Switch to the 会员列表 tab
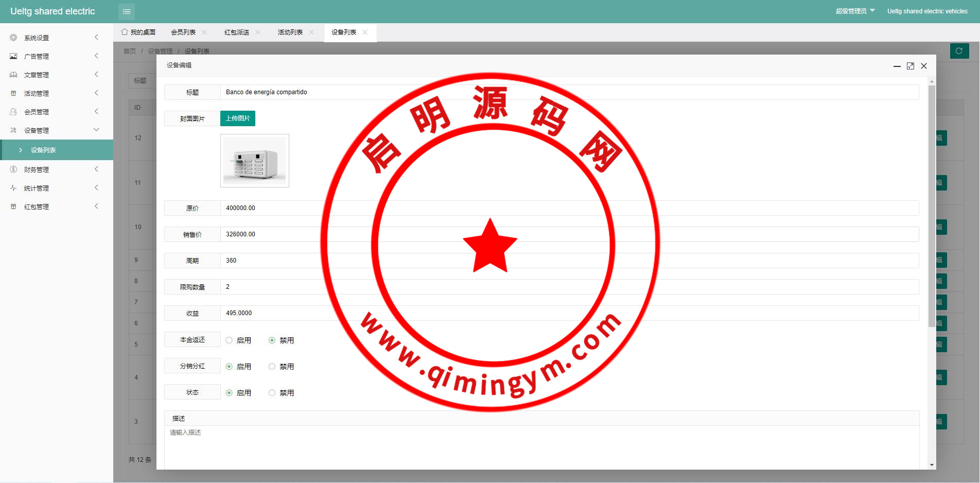Viewport: 980px width, 483px height. pyautogui.click(x=183, y=32)
